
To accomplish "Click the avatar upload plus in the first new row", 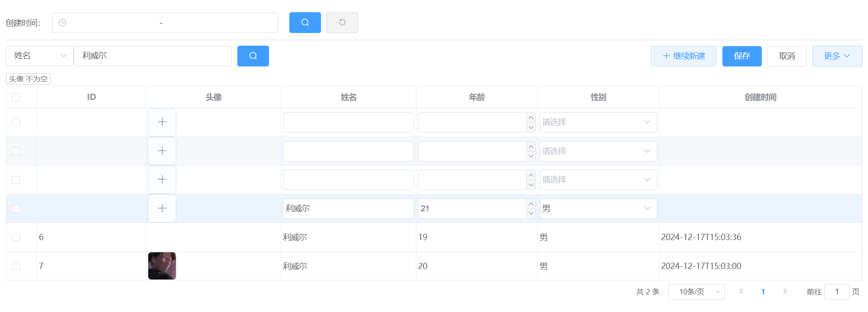I will [x=162, y=122].
